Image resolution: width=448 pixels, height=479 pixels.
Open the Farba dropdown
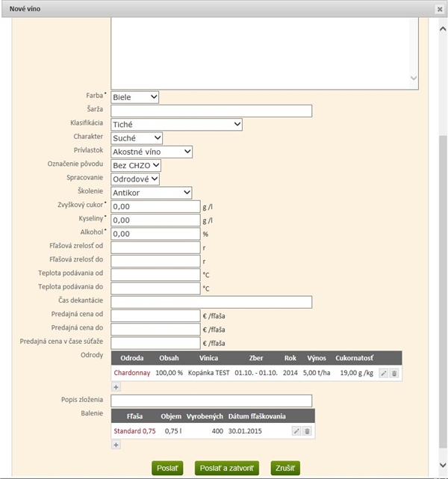pyautogui.click(x=134, y=97)
